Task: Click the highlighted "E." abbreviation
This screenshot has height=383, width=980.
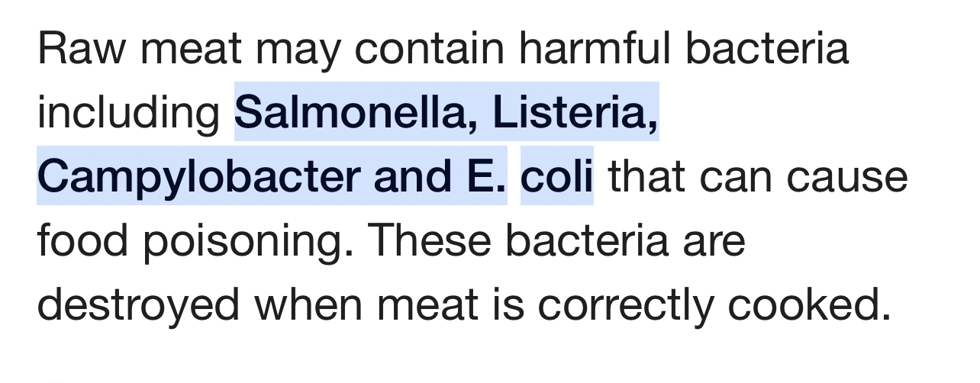Action: pyautogui.click(x=484, y=176)
